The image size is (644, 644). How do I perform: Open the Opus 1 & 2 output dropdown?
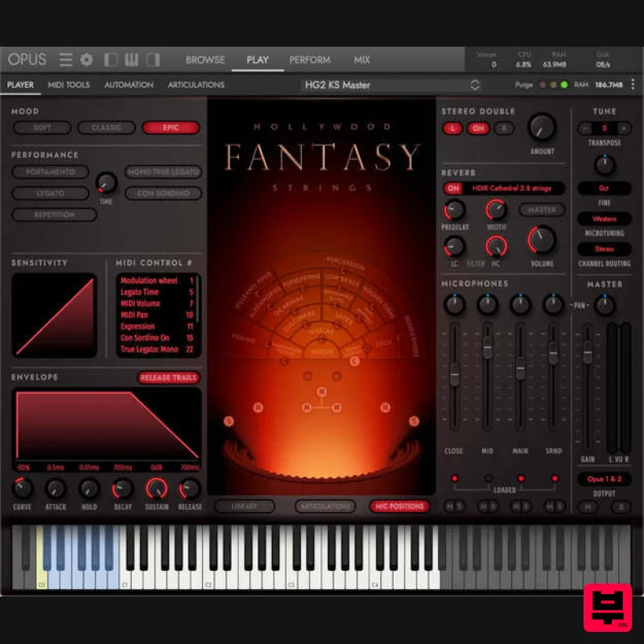pyautogui.click(x=605, y=479)
